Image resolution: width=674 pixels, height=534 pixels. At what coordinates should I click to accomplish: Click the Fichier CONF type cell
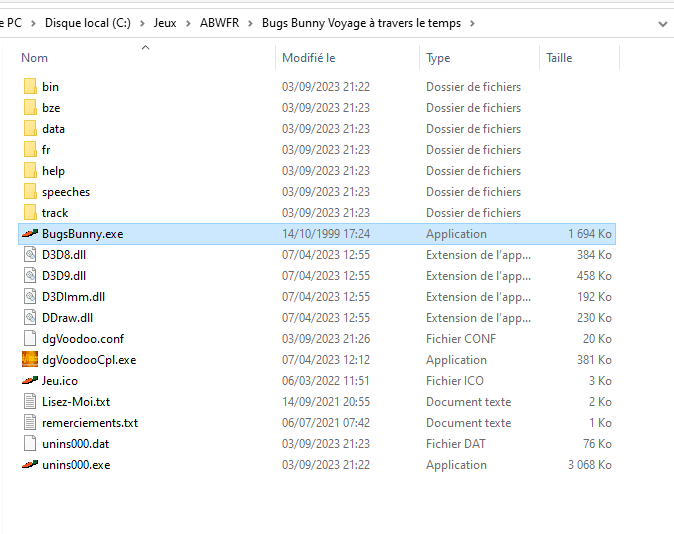point(461,339)
